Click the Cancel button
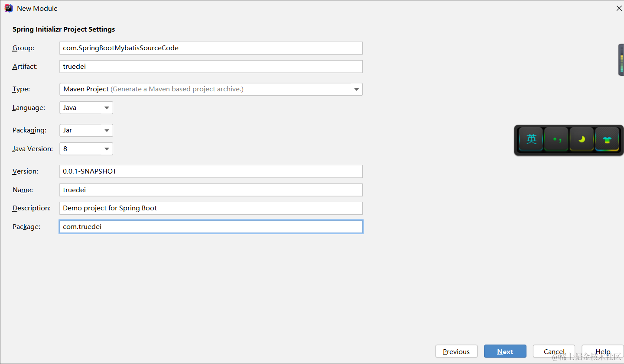 point(554,351)
